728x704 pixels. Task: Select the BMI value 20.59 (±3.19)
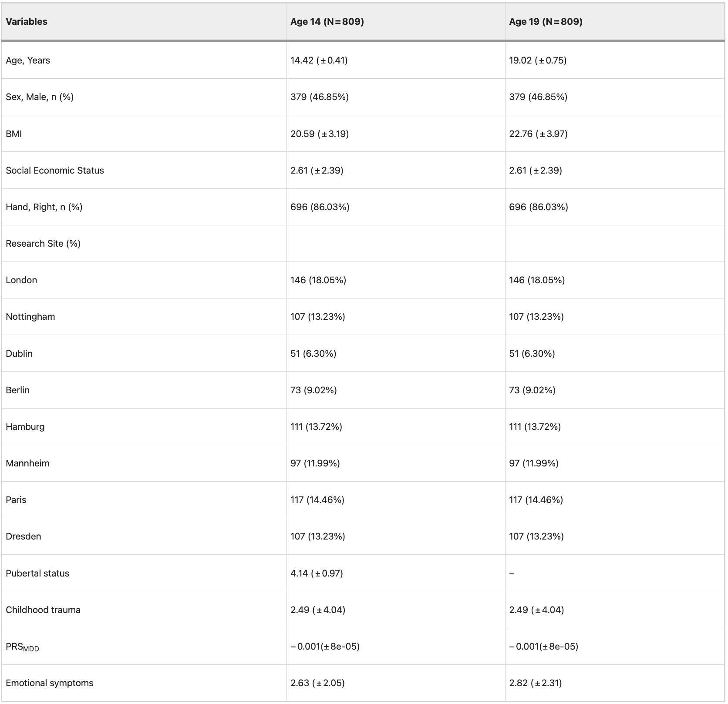(320, 134)
